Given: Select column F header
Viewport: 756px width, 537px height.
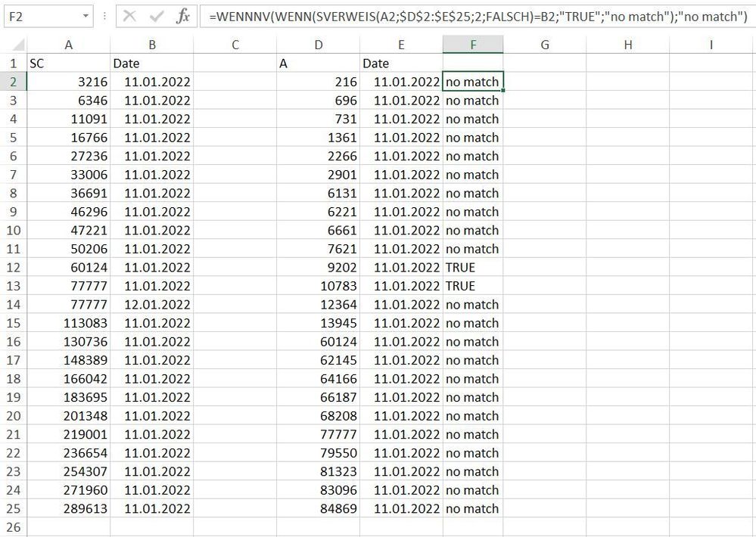Looking at the screenshot, I should pos(473,45).
